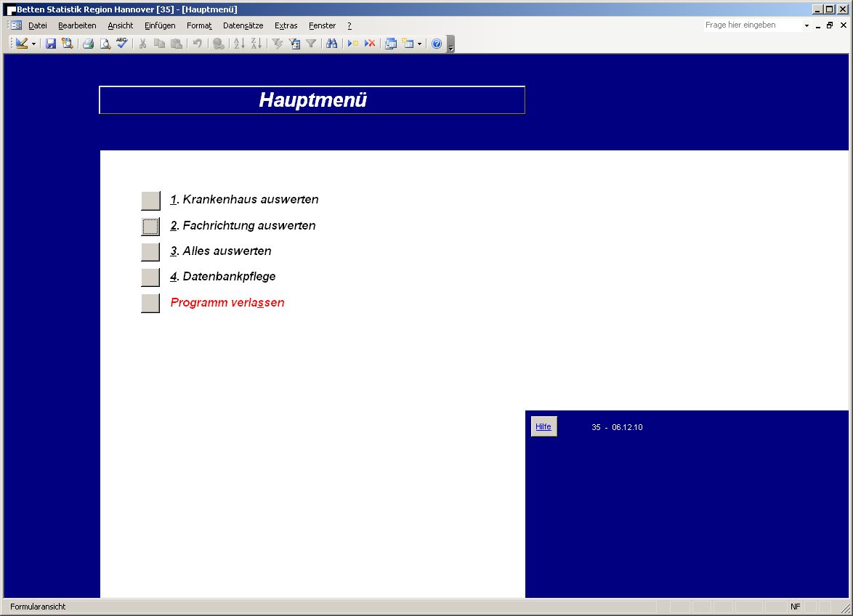Open the Datensätze menu
853x616 pixels.
pos(243,25)
